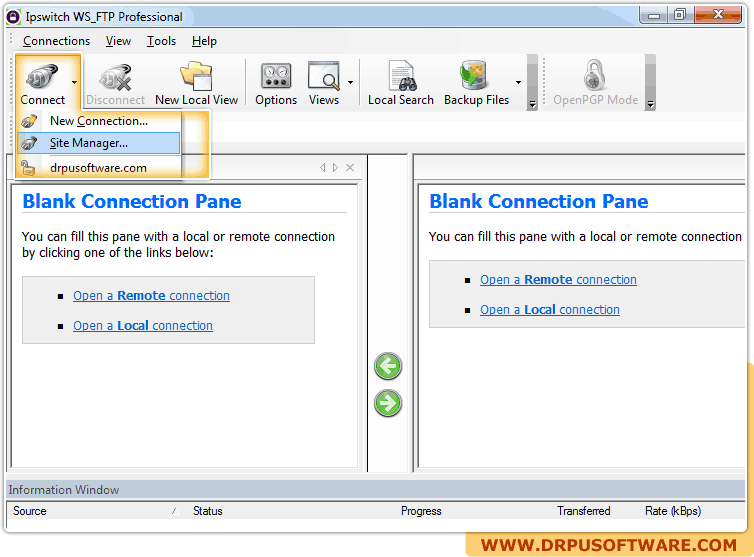Open the Help menu
The height and width of the screenshot is (557, 754).
coord(204,41)
